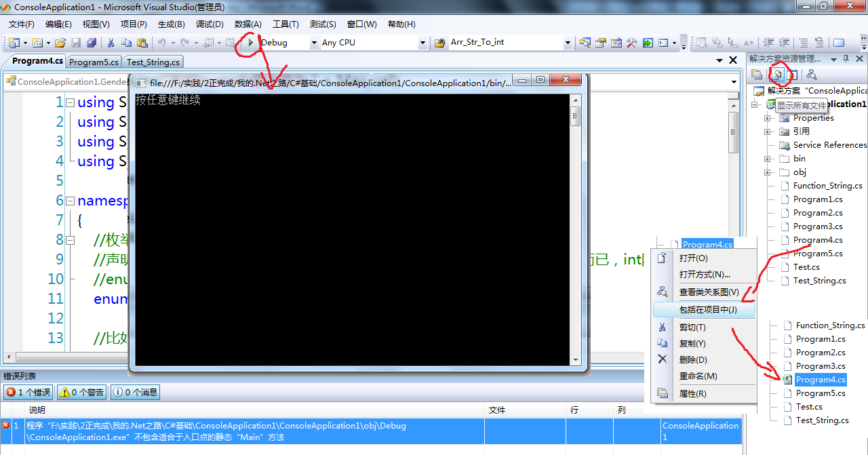
Task: Click the Undo arrow icon
Action: pyautogui.click(x=162, y=43)
